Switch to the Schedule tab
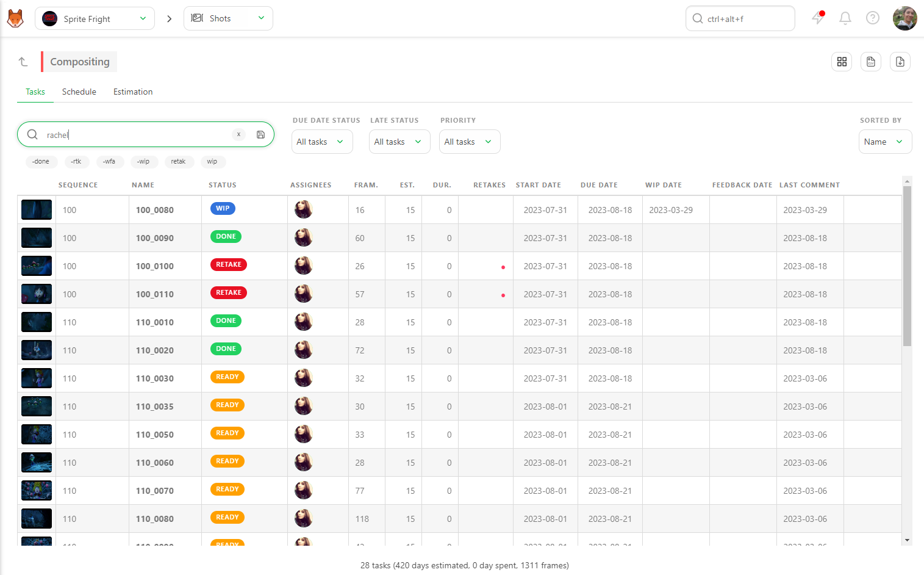The height and width of the screenshot is (575, 924). click(79, 92)
